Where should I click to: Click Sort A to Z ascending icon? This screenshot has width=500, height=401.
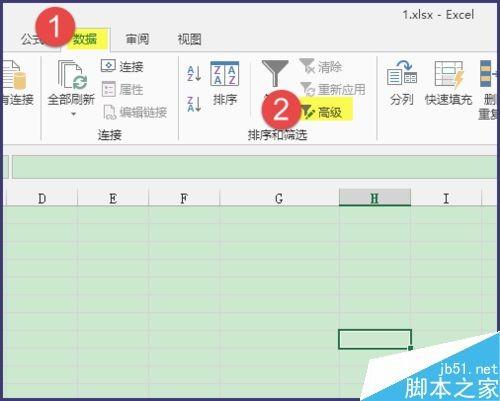tap(194, 73)
